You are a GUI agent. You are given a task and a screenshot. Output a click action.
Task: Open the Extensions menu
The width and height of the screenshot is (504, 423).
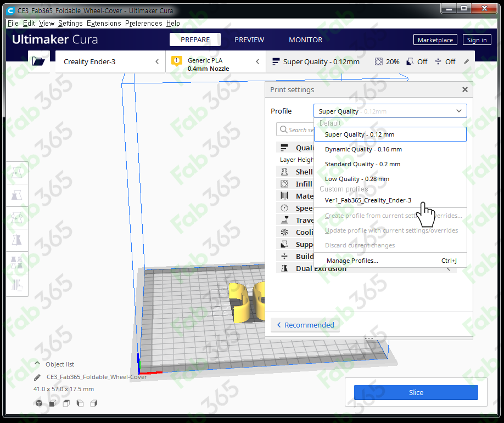click(104, 24)
